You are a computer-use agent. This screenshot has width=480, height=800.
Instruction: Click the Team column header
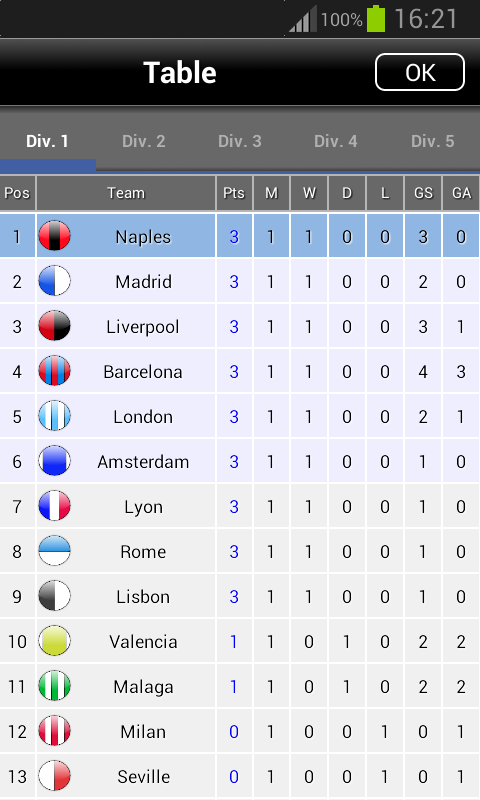126,193
